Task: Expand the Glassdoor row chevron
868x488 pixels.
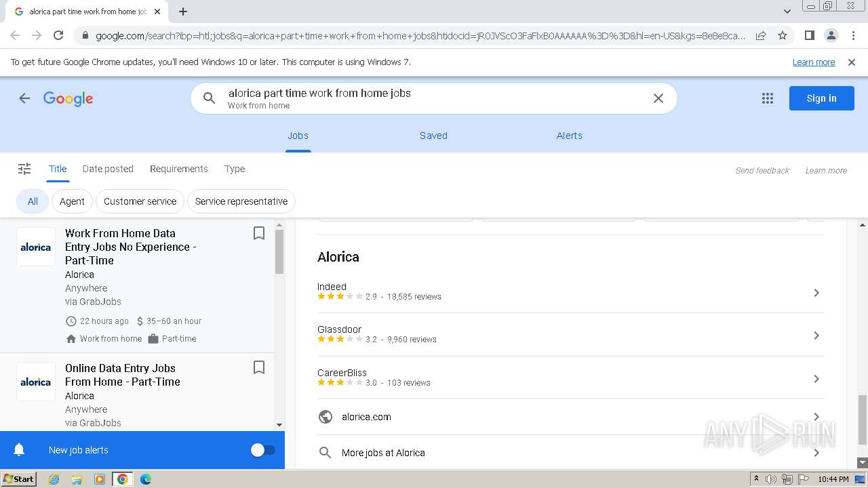Action: (x=816, y=335)
